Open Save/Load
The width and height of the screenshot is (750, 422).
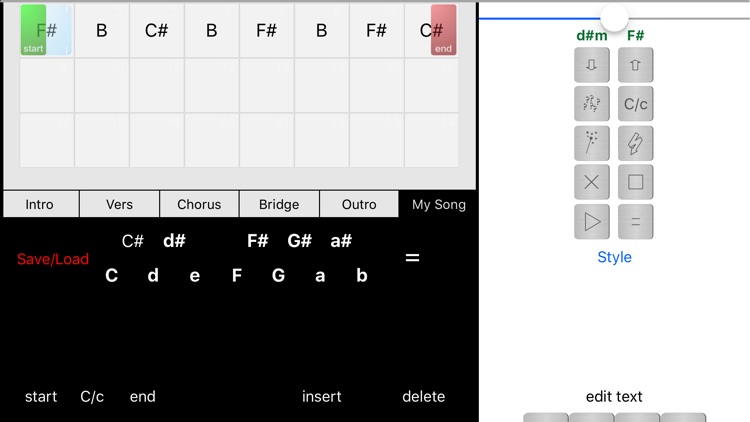pyautogui.click(x=53, y=259)
